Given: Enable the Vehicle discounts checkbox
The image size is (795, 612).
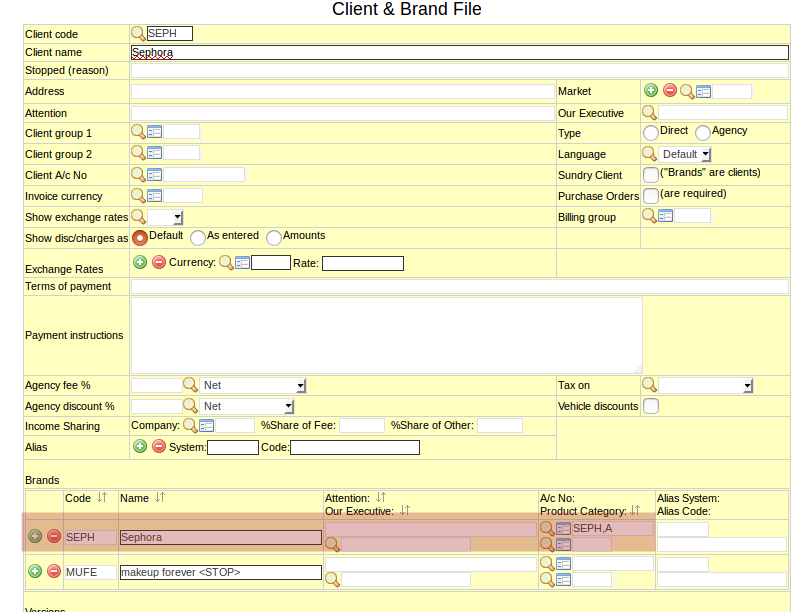Looking at the screenshot, I should (x=651, y=406).
